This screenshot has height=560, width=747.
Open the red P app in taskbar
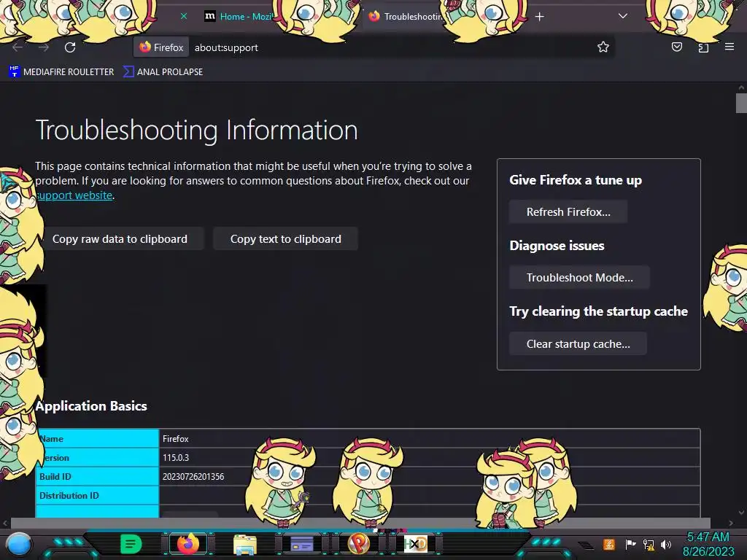[x=359, y=544]
